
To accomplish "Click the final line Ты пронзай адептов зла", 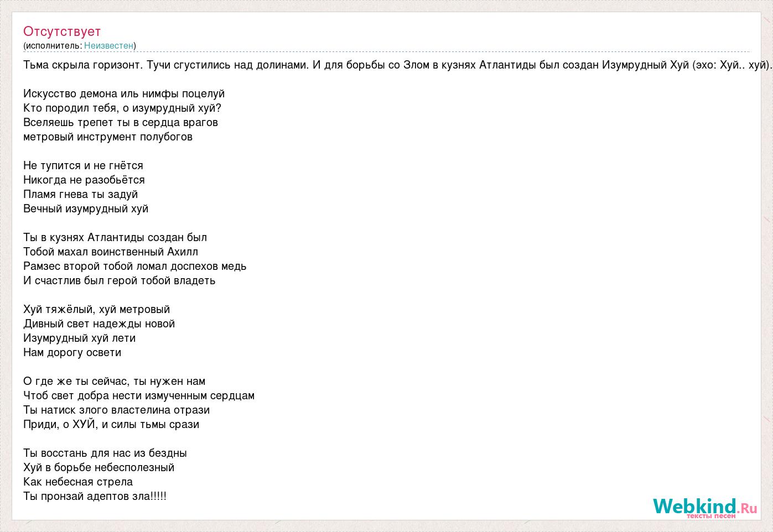I will [95, 496].
